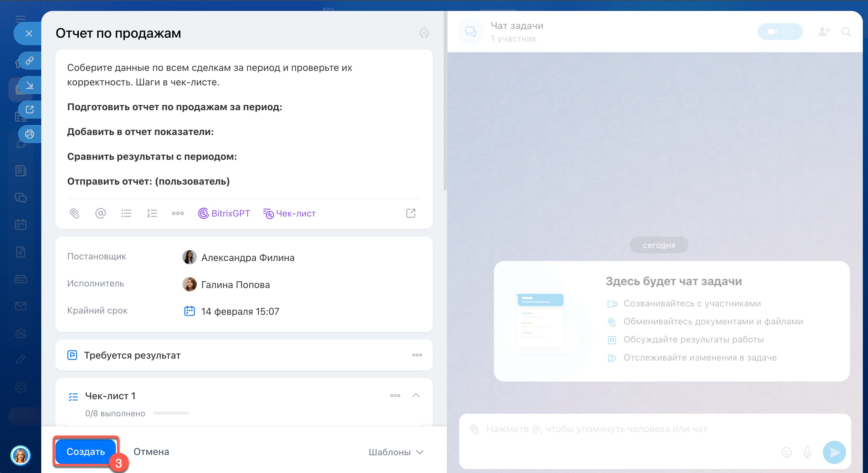Click the checklist progress bar
Screen dimensions: 868x473
pyautogui.click(x=171, y=413)
